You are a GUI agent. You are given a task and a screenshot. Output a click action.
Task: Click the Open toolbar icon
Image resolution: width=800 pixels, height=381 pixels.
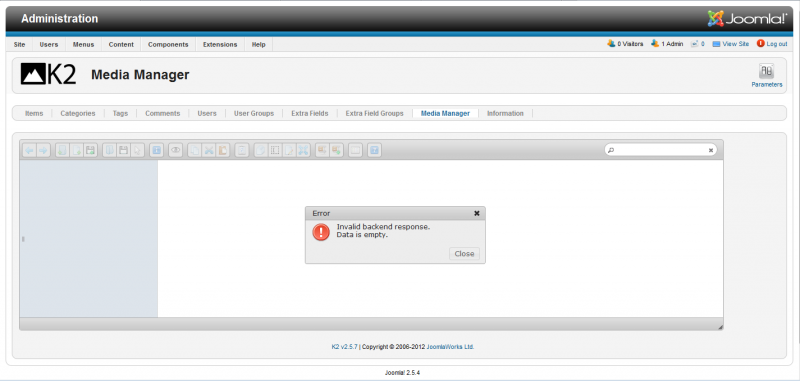109,150
